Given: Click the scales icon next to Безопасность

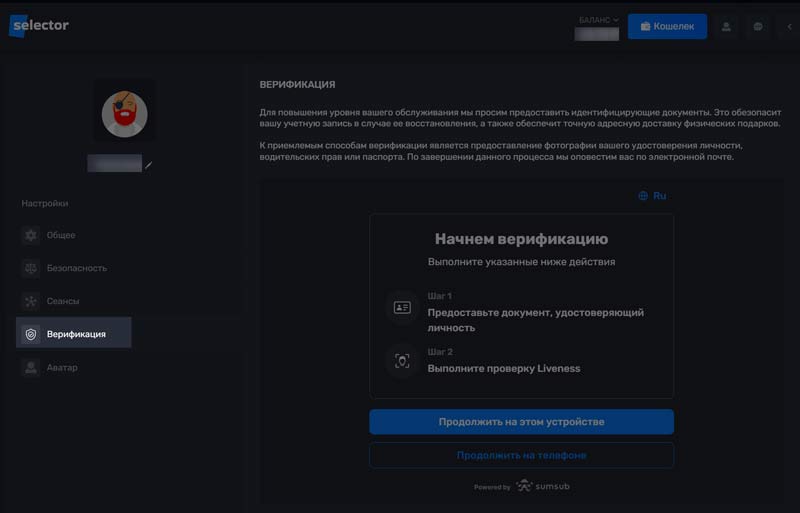Looking at the screenshot, I should (x=31, y=268).
